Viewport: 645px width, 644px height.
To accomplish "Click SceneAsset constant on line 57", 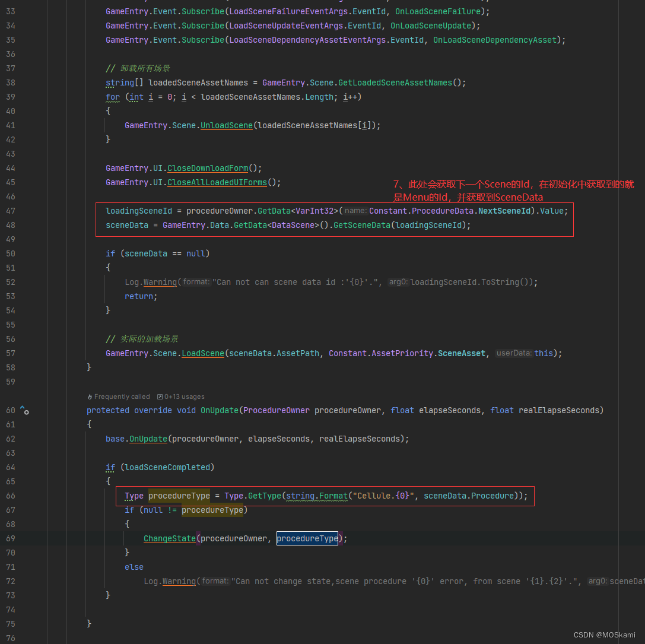I will pos(462,354).
